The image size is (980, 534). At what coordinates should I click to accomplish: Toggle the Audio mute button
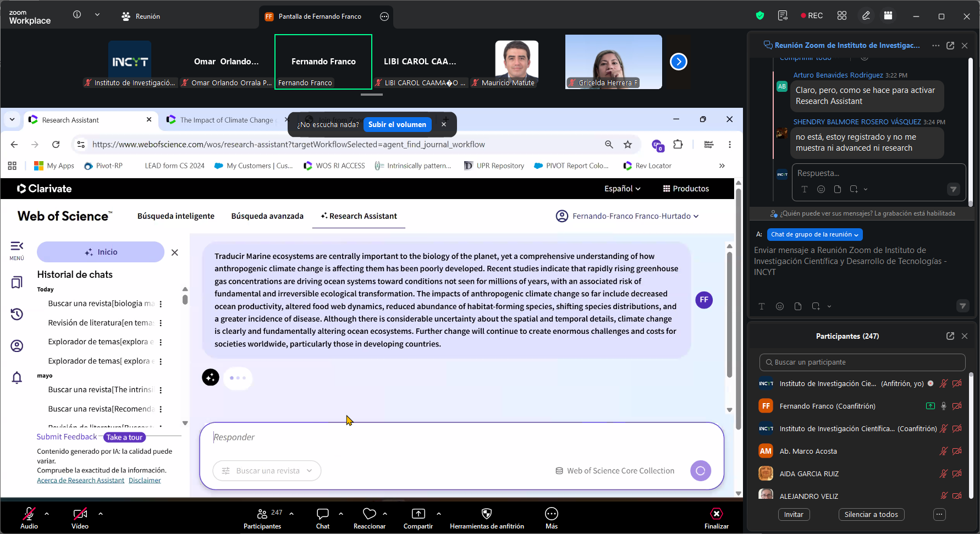[x=29, y=518]
